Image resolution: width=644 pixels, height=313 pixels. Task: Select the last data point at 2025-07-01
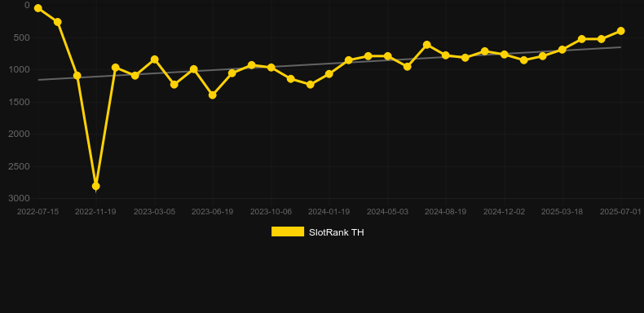pos(620,31)
